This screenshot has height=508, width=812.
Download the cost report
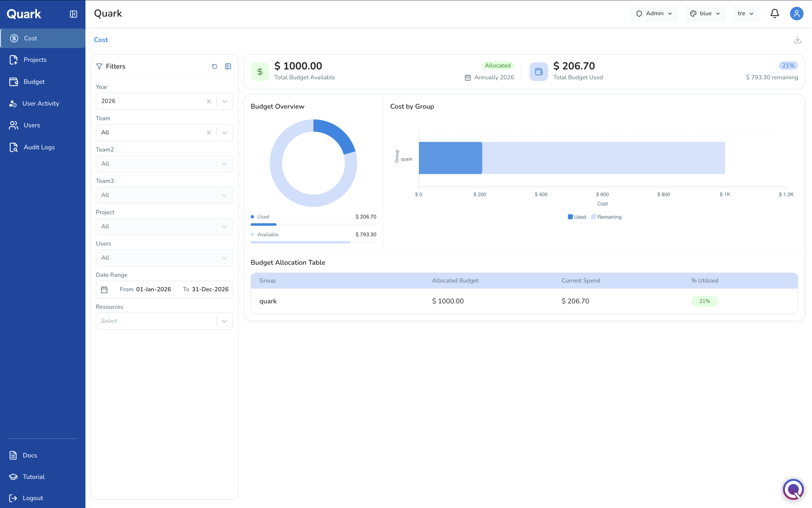coord(798,40)
